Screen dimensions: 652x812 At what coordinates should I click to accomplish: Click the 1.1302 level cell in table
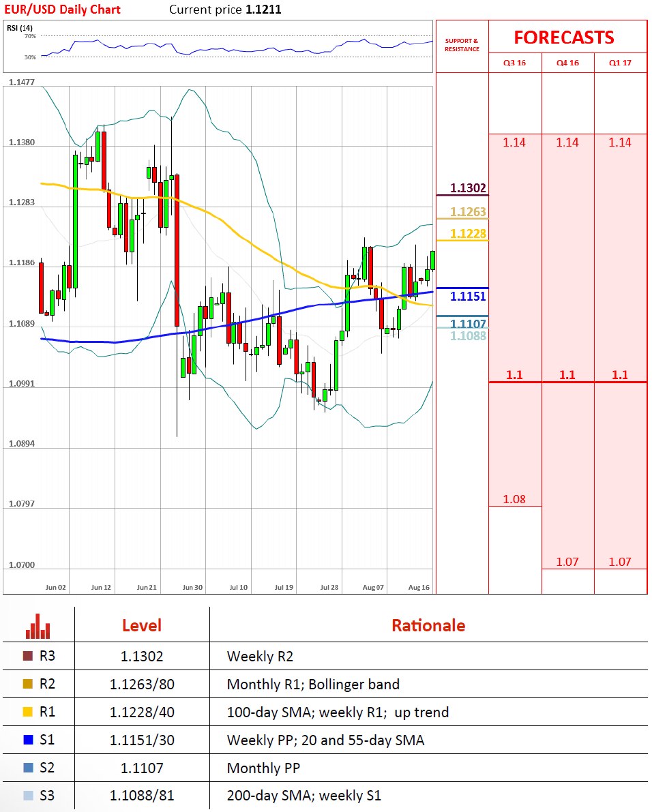142,657
